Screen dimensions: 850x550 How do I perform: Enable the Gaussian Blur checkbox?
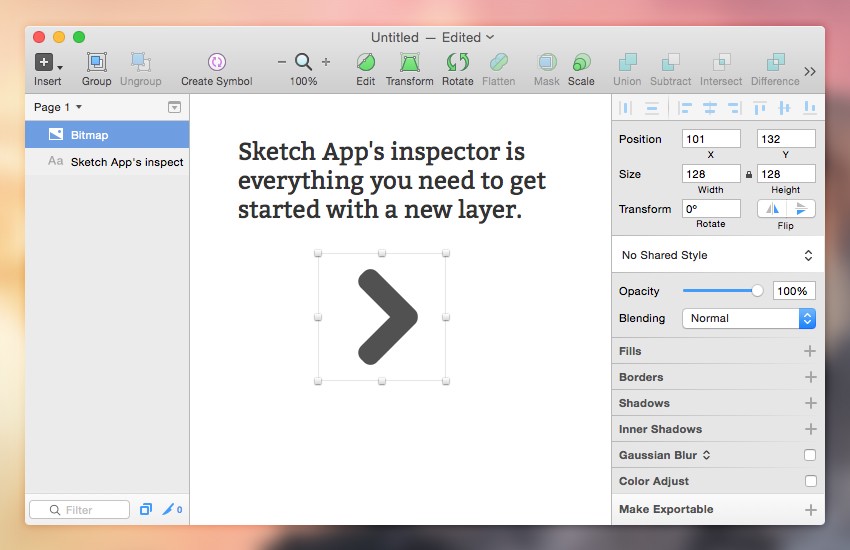click(x=810, y=455)
